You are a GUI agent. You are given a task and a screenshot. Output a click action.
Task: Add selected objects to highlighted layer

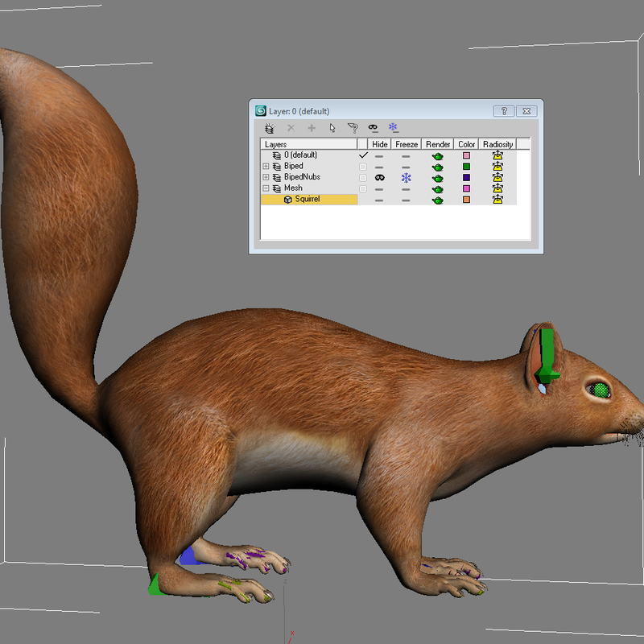(311, 126)
